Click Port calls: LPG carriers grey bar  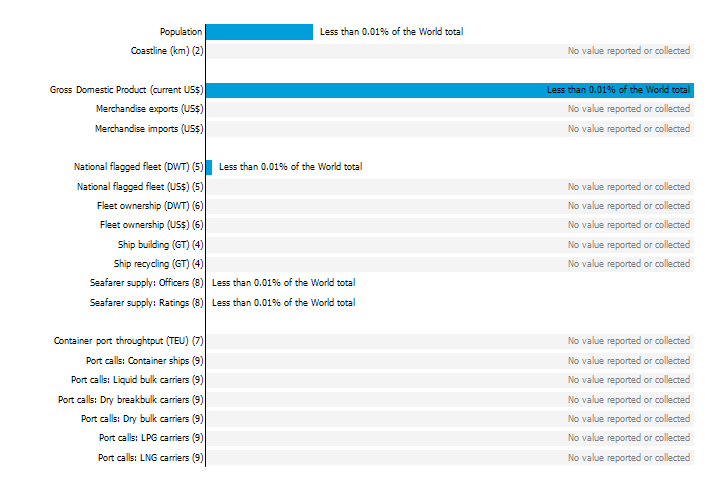[x=450, y=438]
